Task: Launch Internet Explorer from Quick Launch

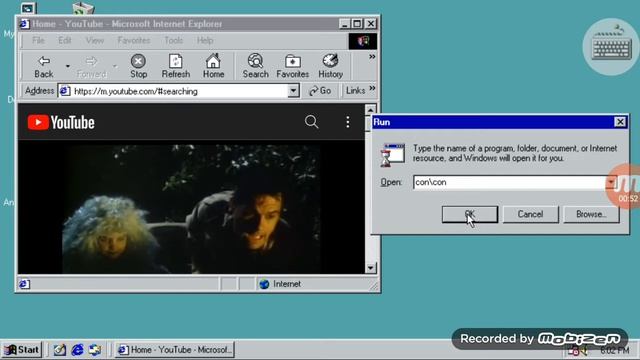Action: coord(77,350)
